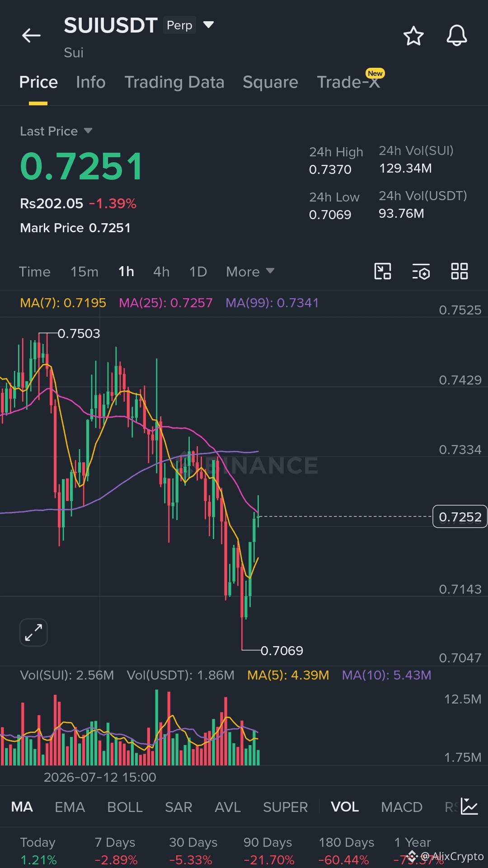Expand chart to fullscreen with arrows icon
Image resolution: width=488 pixels, height=868 pixels.
pos(33,632)
